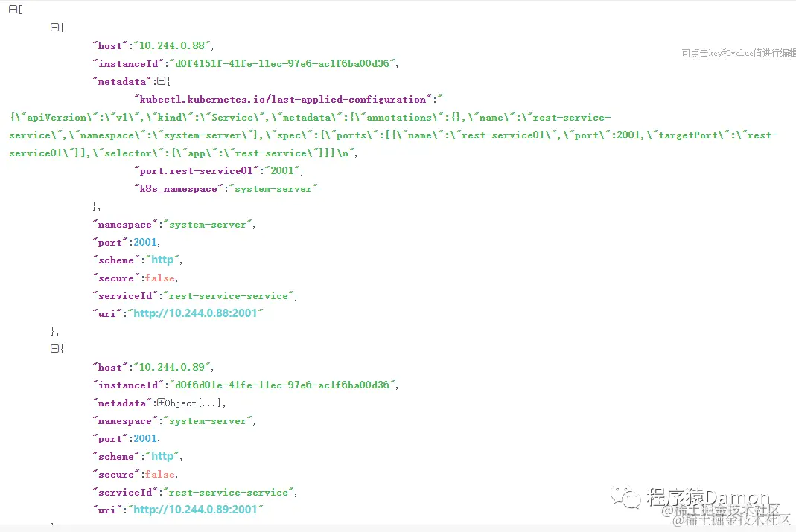
Task: Click serviceId value rest-service-service in first instance
Action: click(229, 295)
